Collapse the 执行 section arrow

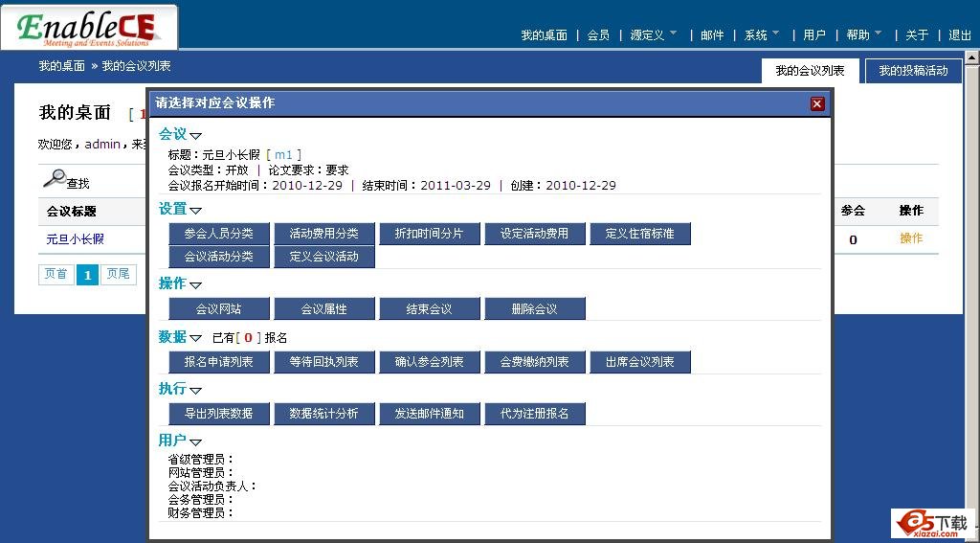coord(195,391)
